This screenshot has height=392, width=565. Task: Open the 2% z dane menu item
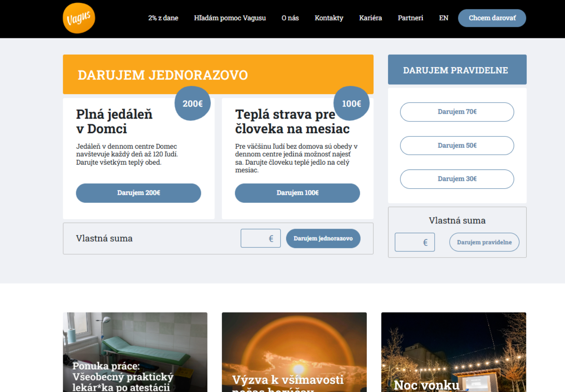coord(163,18)
